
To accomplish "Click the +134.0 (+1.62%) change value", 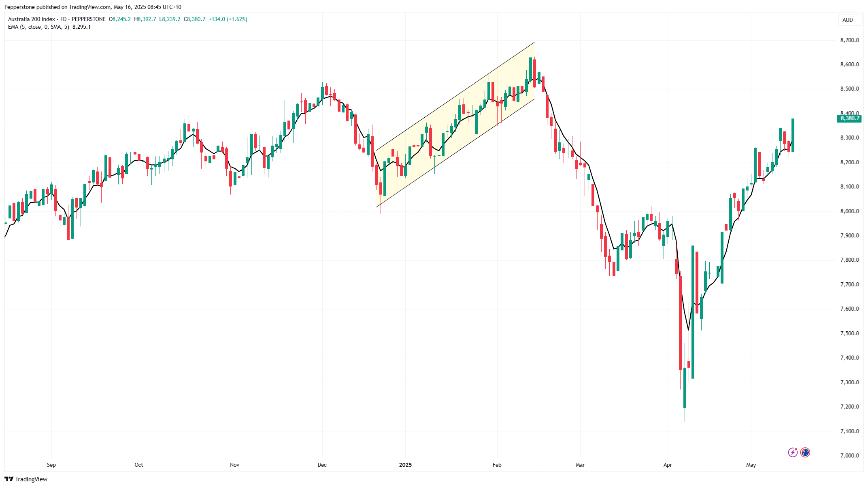I will (228, 19).
